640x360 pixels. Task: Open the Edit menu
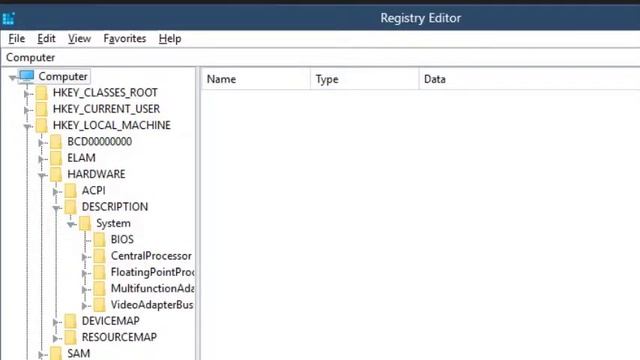tap(46, 39)
